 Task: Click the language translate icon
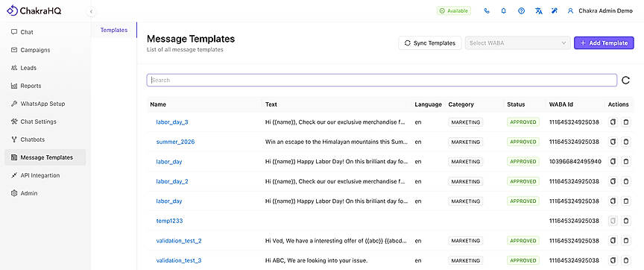538,11
